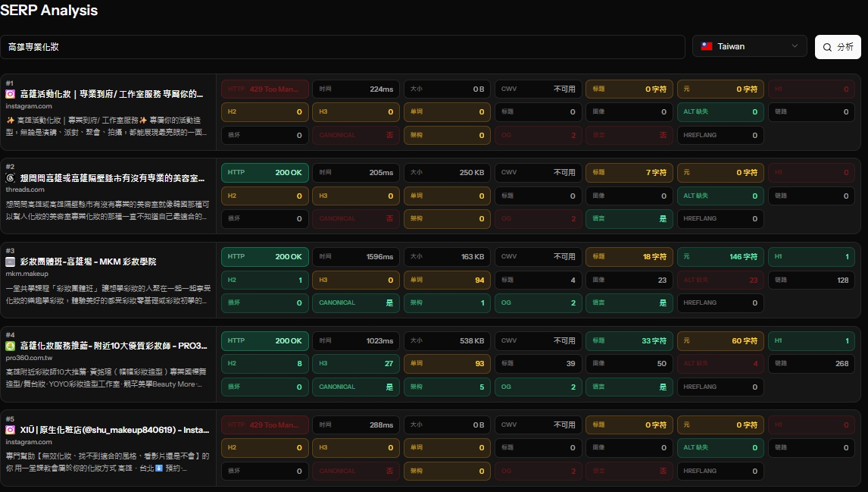This screenshot has width=868, height=492.
Task: Click the 60 字符 meta length cell
Action: pyautogui.click(x=720, y=340)
